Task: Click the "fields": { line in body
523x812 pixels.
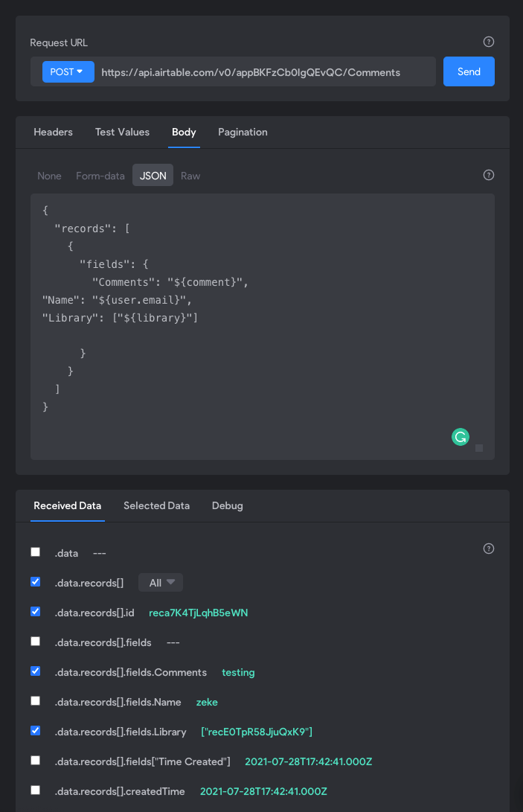Action: [x=114, y=264]
